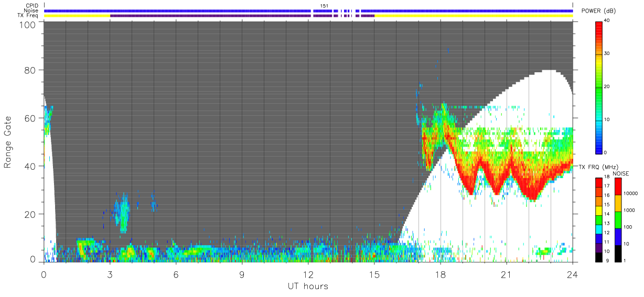Click the 20 tick on Range Gate axis

pos(30,214)
